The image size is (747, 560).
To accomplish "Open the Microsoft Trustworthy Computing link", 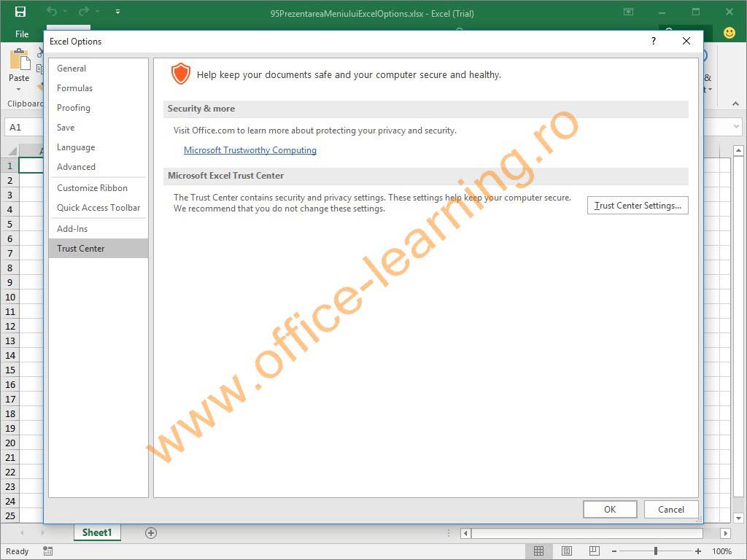I will [x=250, y=150].
